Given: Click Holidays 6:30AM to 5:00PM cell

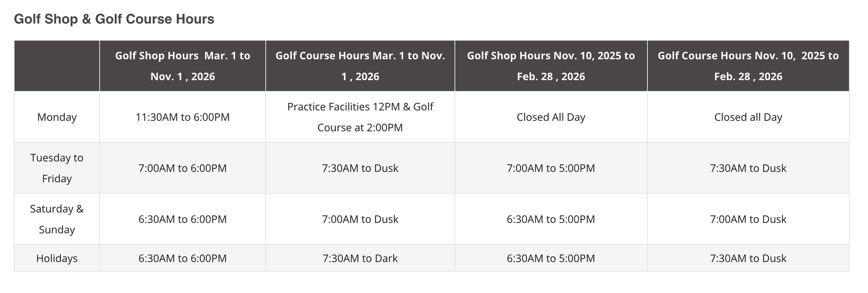Looking at the screenshot, I should click(x=551, y=258).
